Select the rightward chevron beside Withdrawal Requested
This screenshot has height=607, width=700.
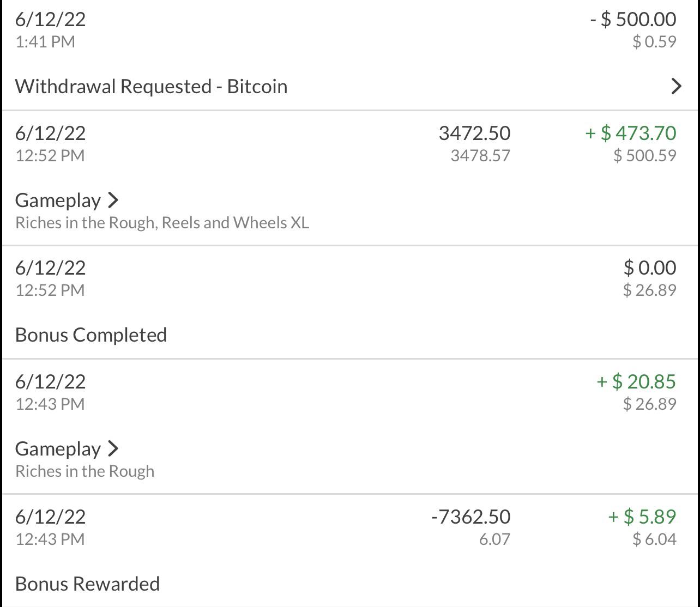point(677,86)
